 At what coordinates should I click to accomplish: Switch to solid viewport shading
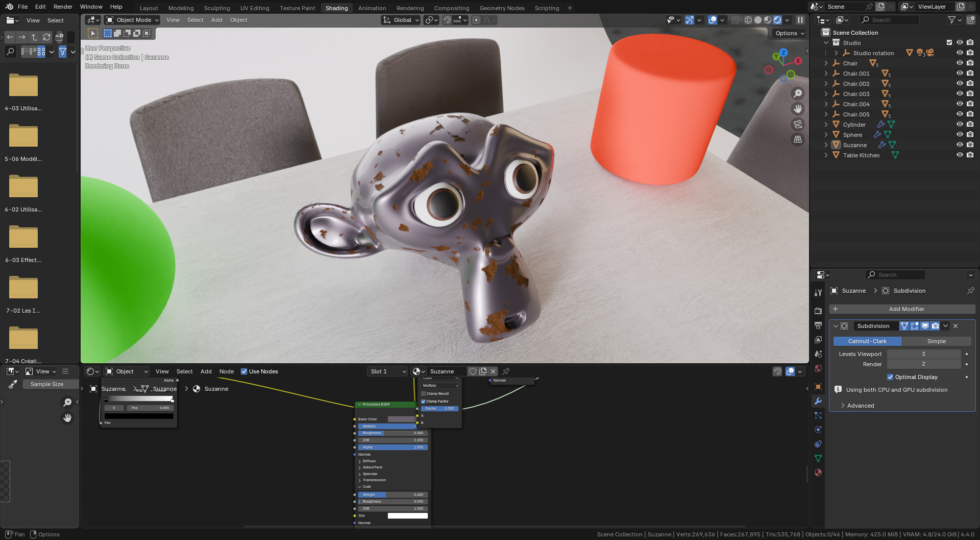coord(758,20)
